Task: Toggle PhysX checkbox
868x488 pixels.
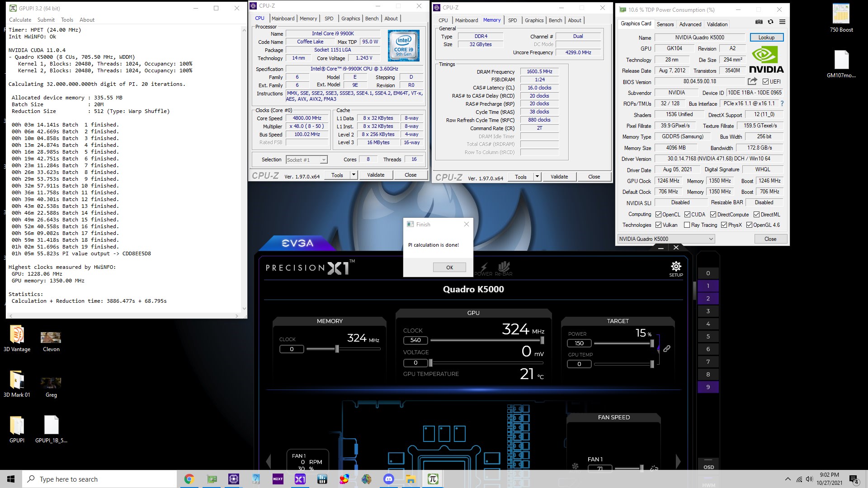Action: pyautogui.click(x=724, y=225)
